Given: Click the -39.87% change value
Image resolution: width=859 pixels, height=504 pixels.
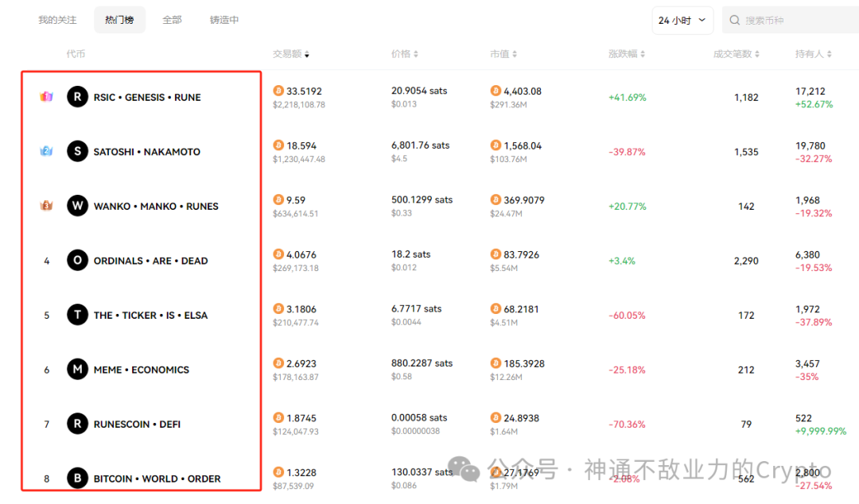Looking at the screenshot, I should 628,152.
